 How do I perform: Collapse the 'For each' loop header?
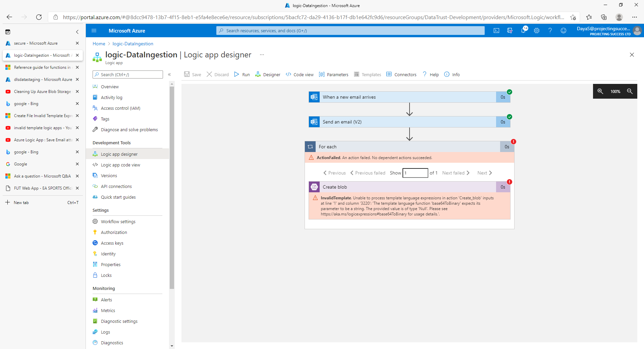(409, 147)
